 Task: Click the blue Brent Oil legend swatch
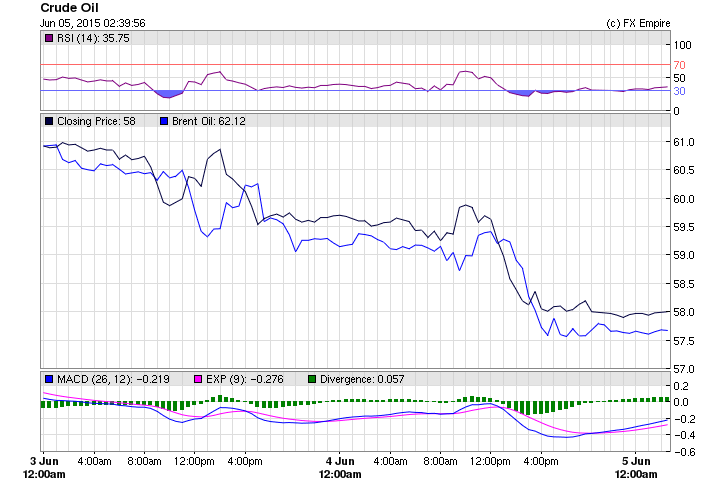click(165, 121)
